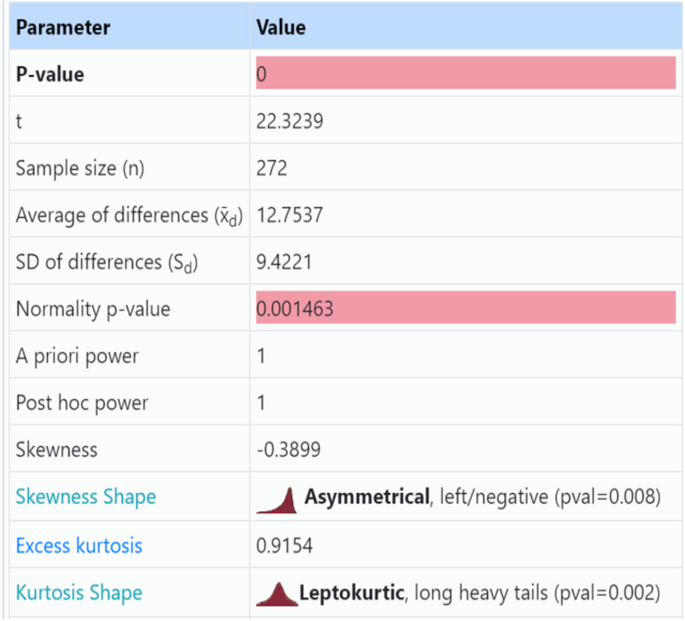Open the Kurtosis Shape link
The width and height of the screenshot is (685, 621).
[79, 593]
